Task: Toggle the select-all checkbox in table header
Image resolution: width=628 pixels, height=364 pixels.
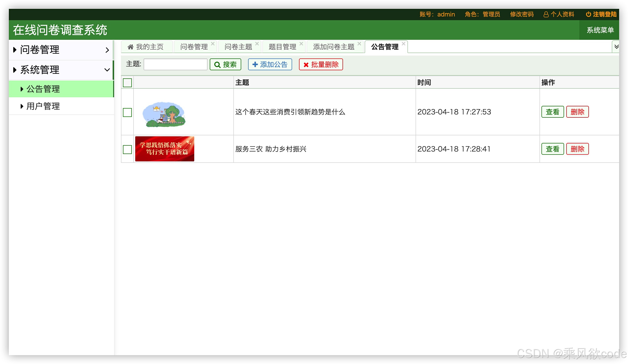Action: [127, 83]
